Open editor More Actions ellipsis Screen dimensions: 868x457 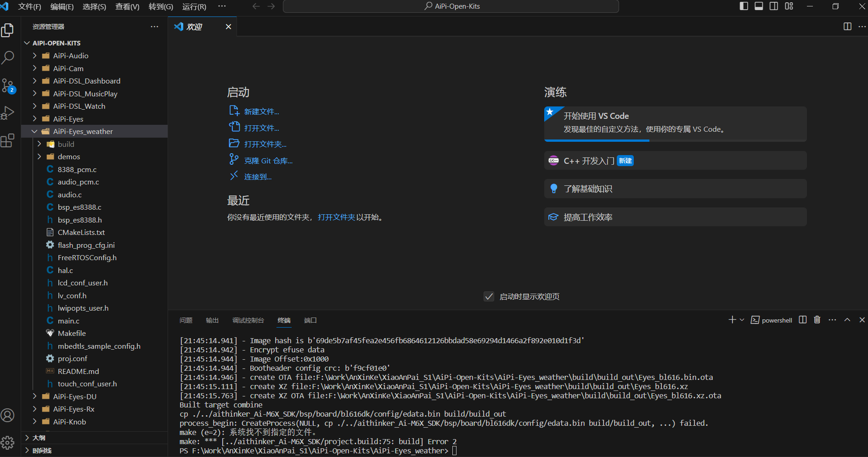862,27
